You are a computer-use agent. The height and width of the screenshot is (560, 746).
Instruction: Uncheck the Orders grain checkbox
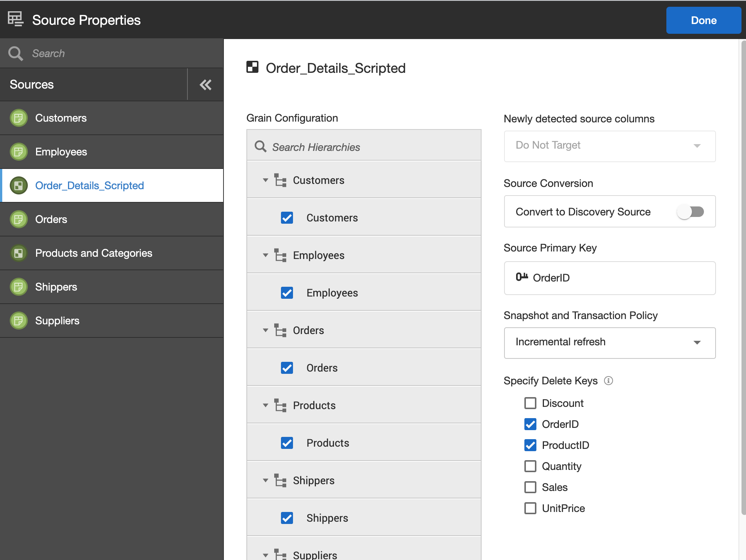tap(287, 368)
